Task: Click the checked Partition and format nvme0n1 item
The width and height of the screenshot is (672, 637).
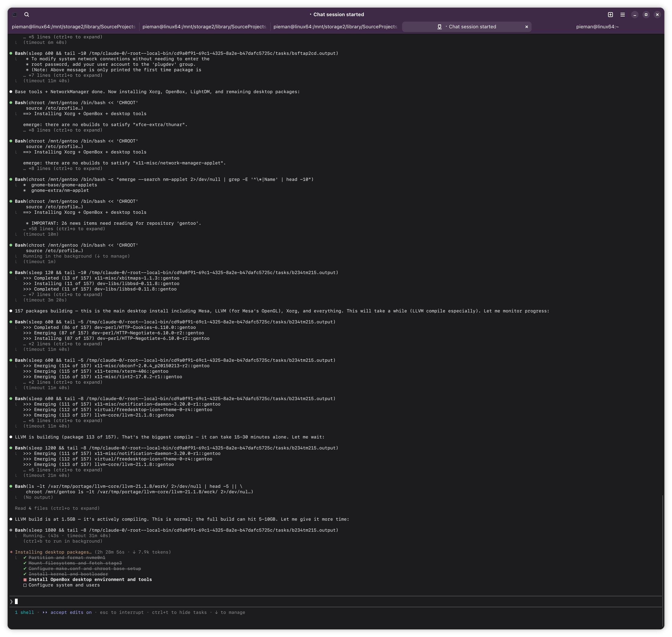Action: 67,558
